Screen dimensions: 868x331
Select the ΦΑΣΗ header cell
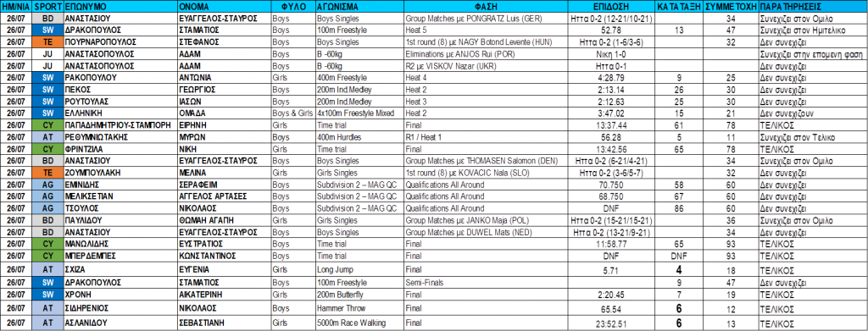click(x=486, y=8)
